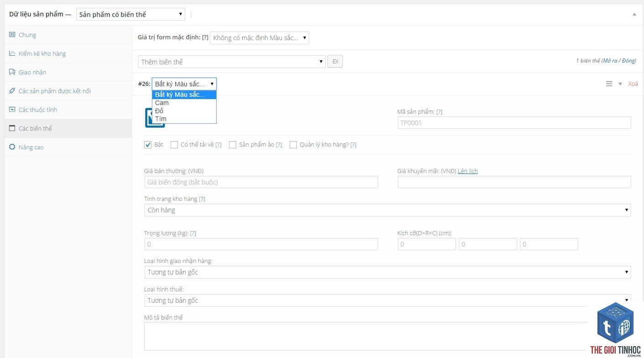Click the length dimension field

tap(427, 244)
